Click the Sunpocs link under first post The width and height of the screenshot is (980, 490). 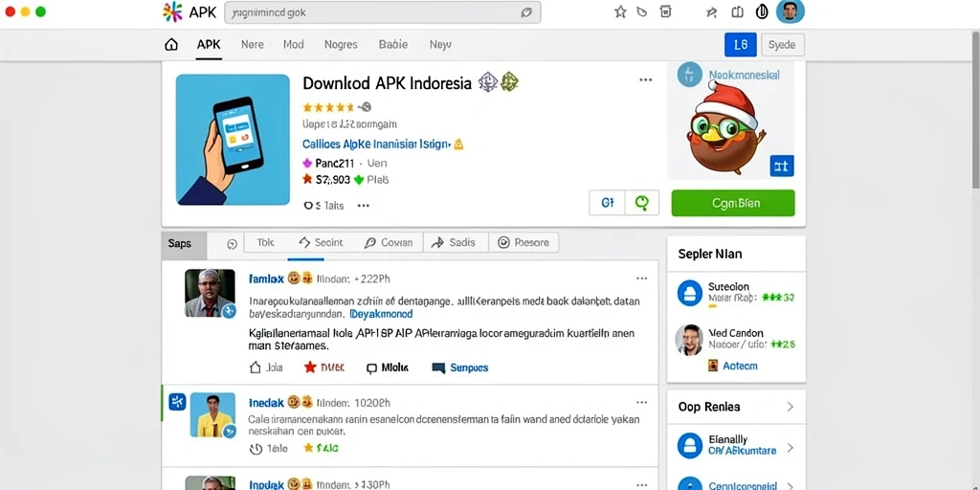[469, 368]
